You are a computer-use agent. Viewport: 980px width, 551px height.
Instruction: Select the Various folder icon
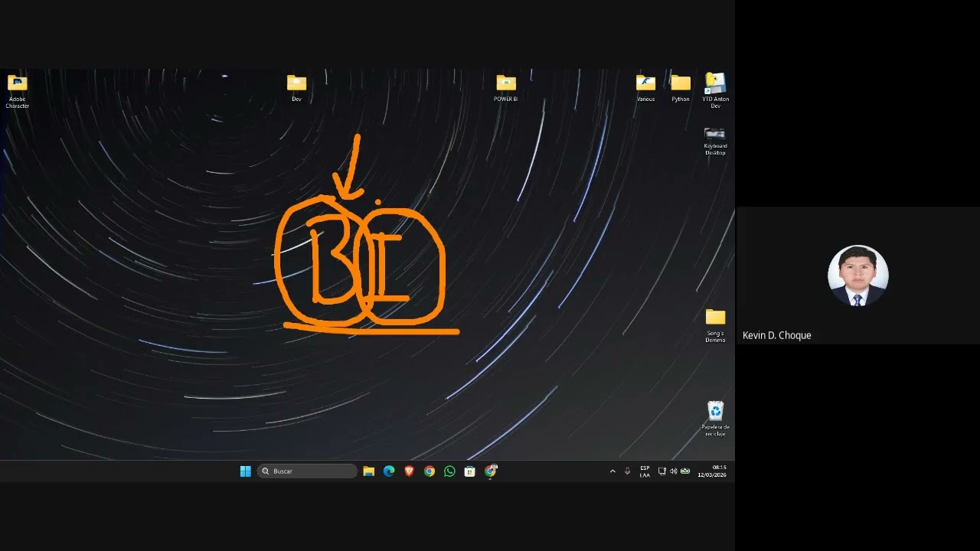click(645, 89)
